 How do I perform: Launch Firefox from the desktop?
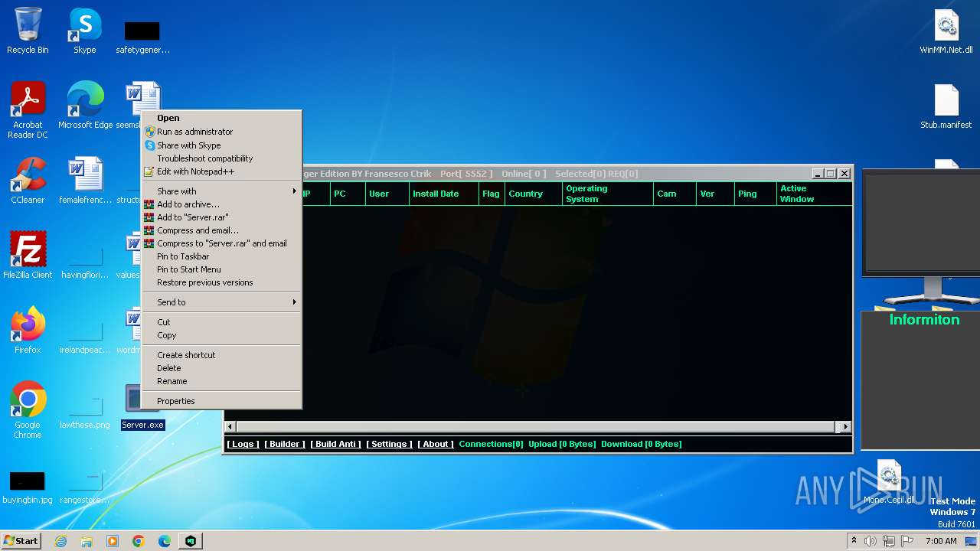[28, 331]
